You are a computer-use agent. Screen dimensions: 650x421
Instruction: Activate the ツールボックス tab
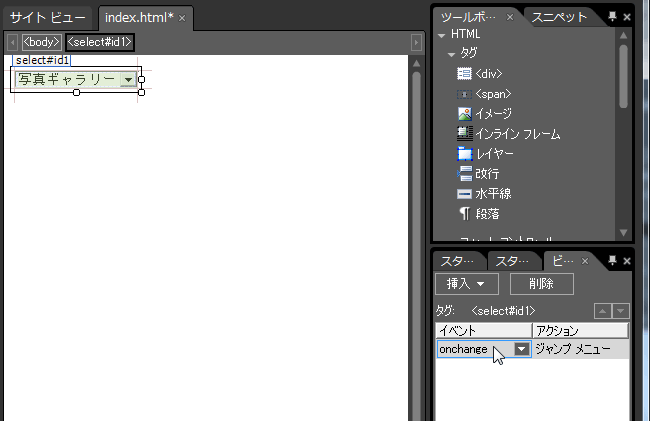pyautogui.click(x=468, y=17)
